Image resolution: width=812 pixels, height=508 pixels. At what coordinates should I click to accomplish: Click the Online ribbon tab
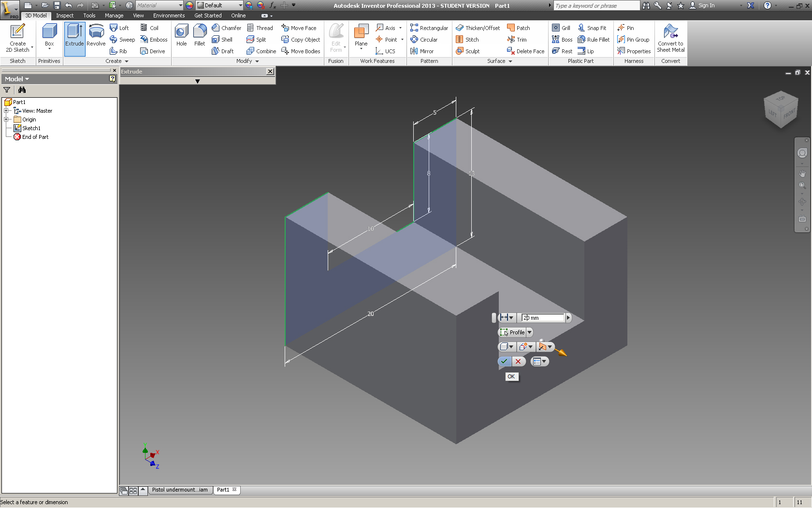[238, 15]
